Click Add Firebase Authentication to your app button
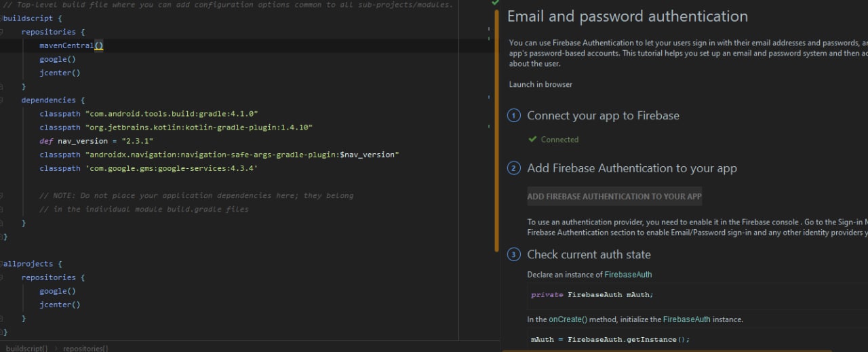868x352 pixels. 614,197
